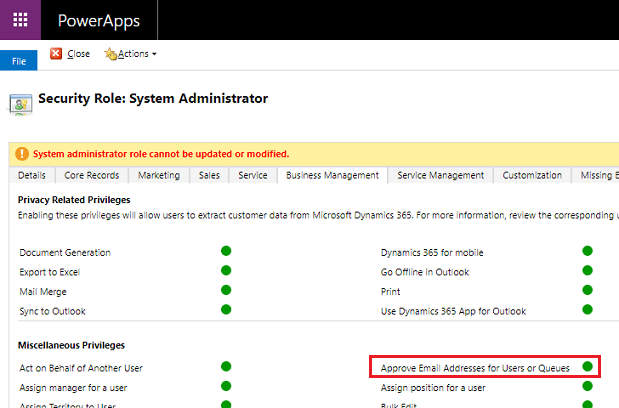Switch to the Core Records tab
619x408 pixels.
tap(92, 175)
